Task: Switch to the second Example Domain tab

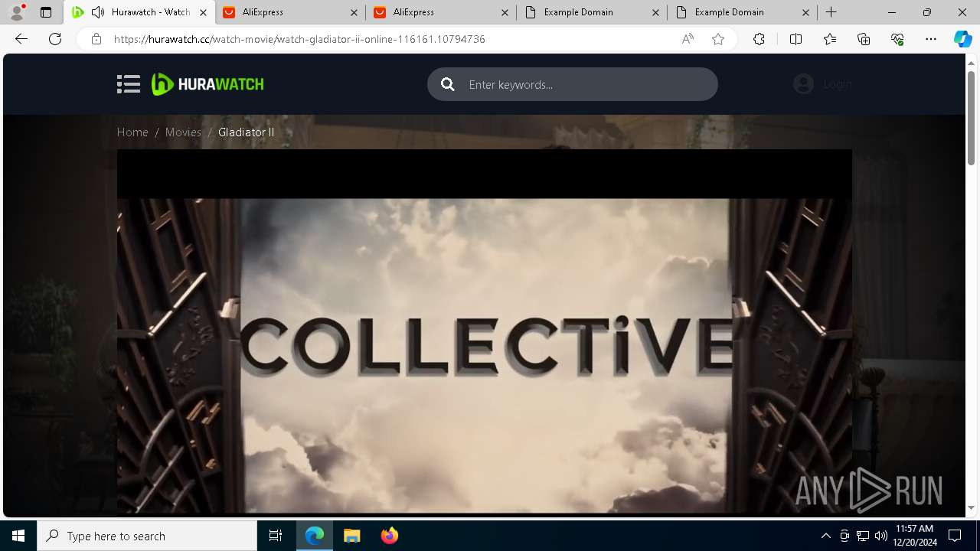Action: click(x=743, y=12)
